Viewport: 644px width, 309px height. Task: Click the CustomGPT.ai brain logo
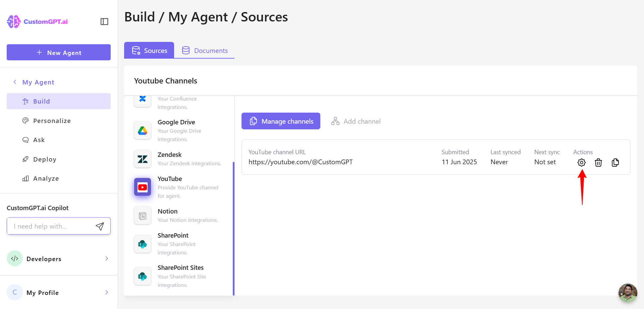[14, 21]
